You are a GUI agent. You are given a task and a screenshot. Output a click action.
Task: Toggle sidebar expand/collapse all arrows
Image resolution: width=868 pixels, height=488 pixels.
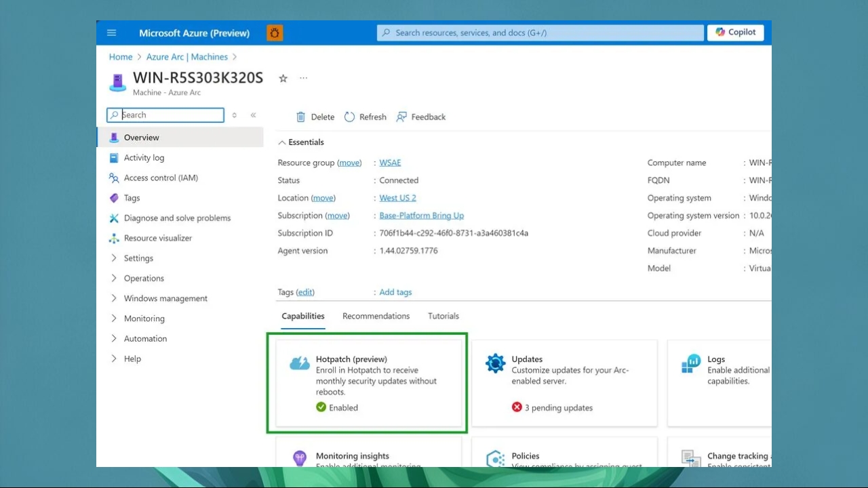pyautogui.click(x=235, y=115)
